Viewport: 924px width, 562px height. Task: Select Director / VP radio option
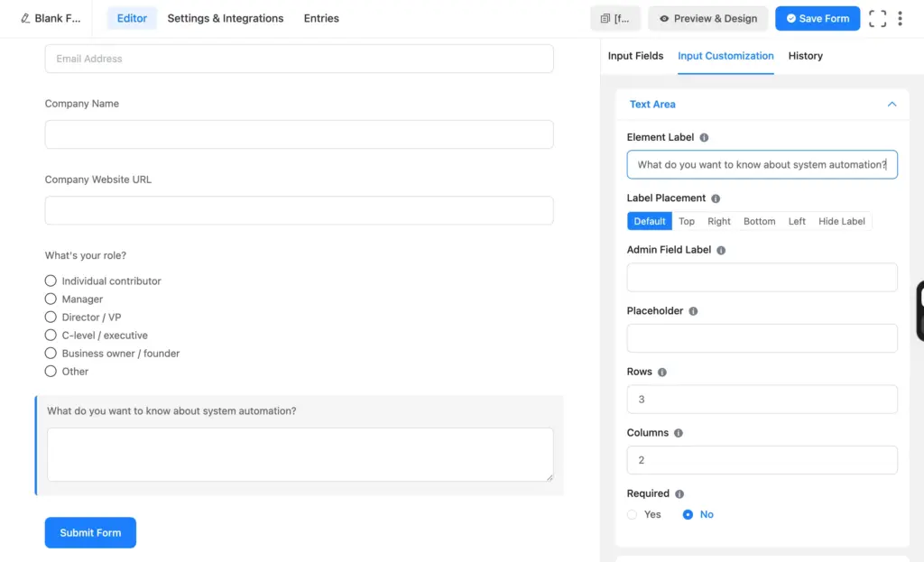click(x=51, y=317)
